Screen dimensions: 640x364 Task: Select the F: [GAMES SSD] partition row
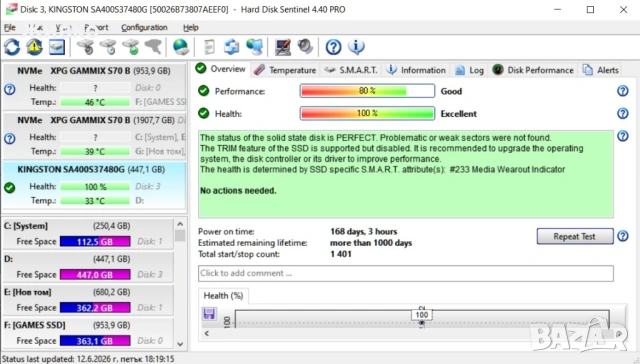point(88,333)
